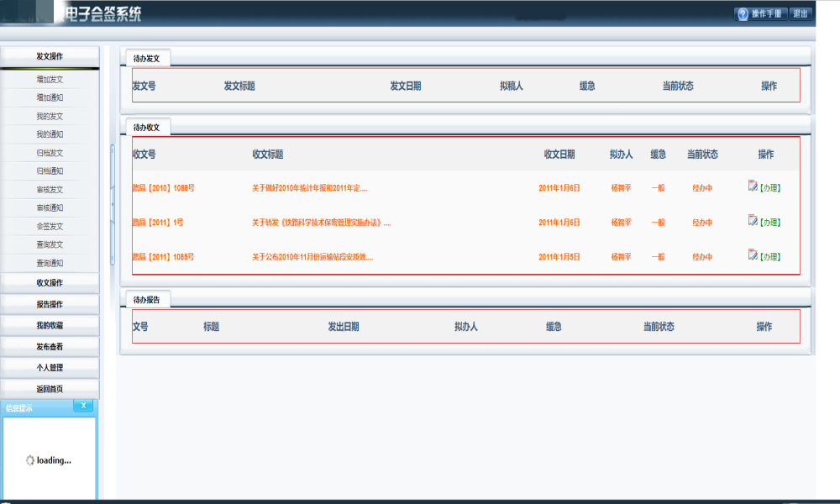Open 会签发文 in sidebar
Screen dimensions: 840x504
click(x=50, y=227)
